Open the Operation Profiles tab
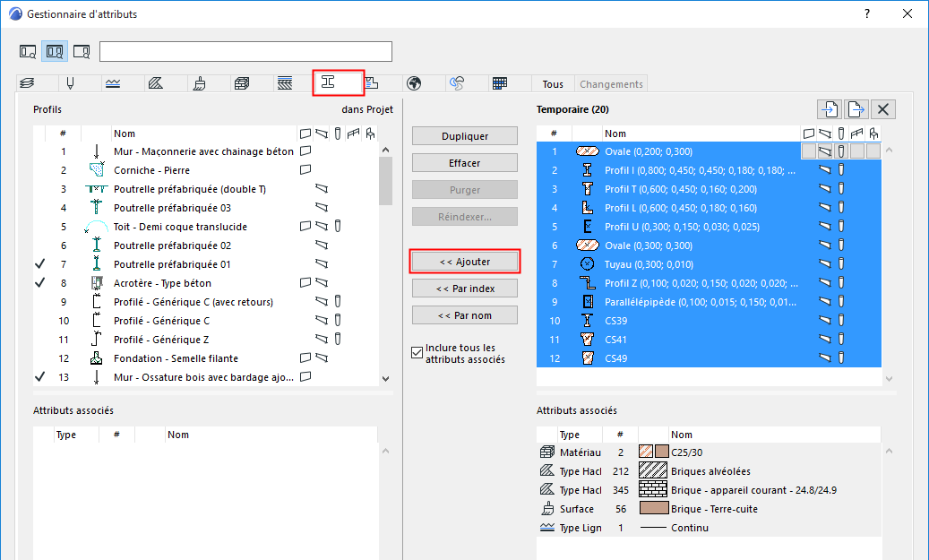929x560 pixels. (x=457, y=83)
